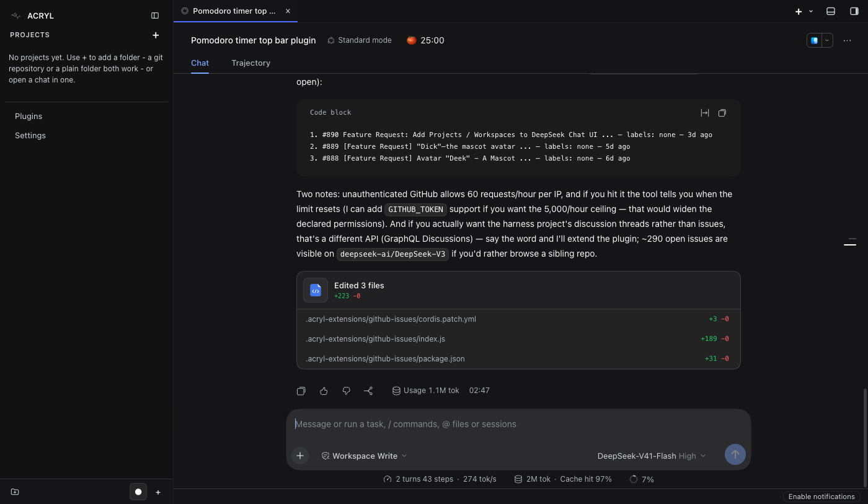Click the tomato Pomodoro timer icon
Image resolution: width=868 pixels, height=504 pixels.
pyautogui.click(x=411, y=40)
